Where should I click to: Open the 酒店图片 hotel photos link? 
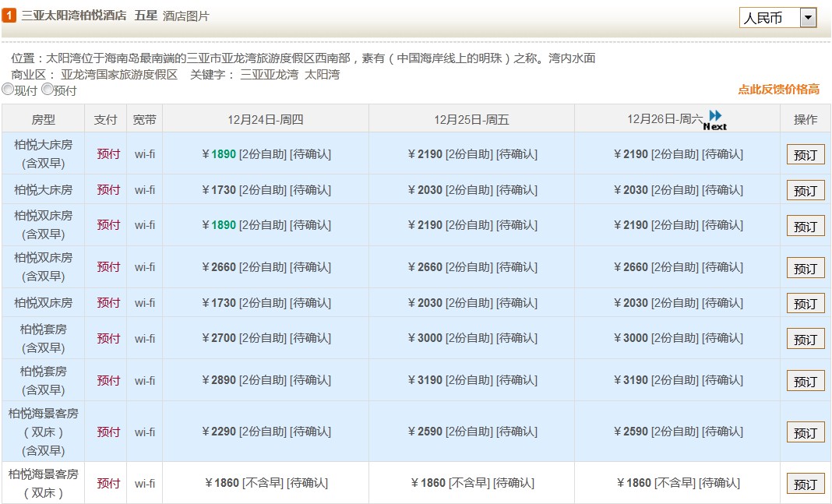186,16
